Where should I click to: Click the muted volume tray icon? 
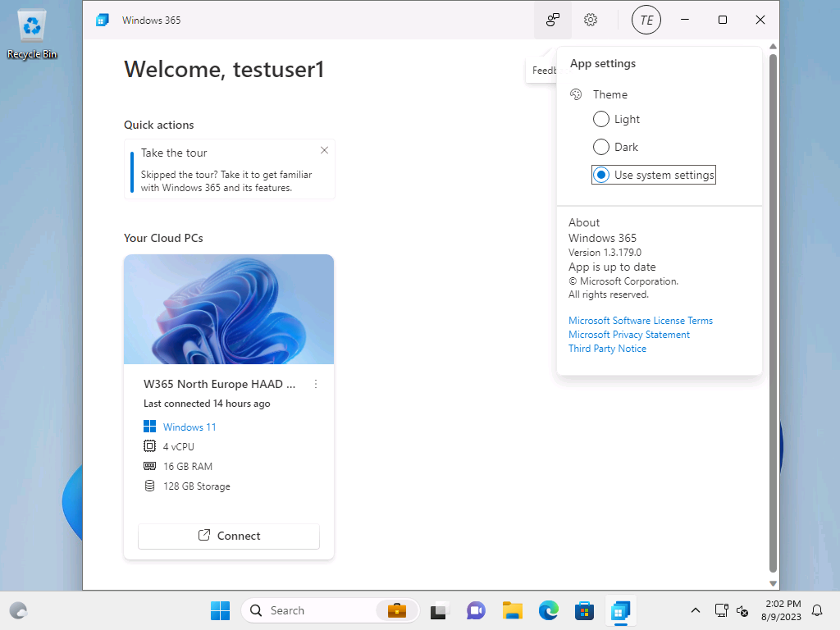(742, 610)
